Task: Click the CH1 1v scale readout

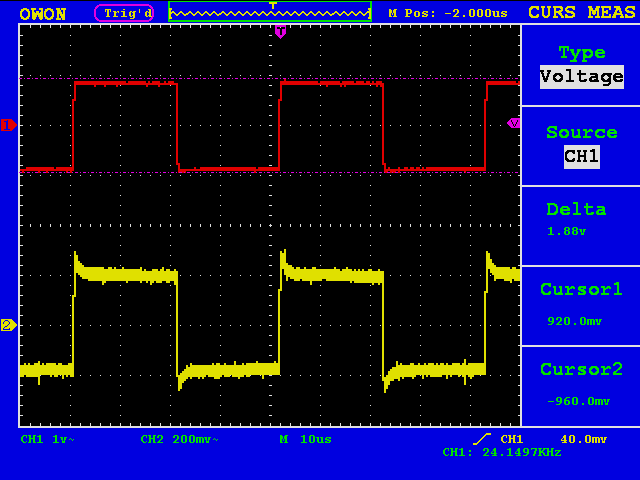Action: (48, 439)
